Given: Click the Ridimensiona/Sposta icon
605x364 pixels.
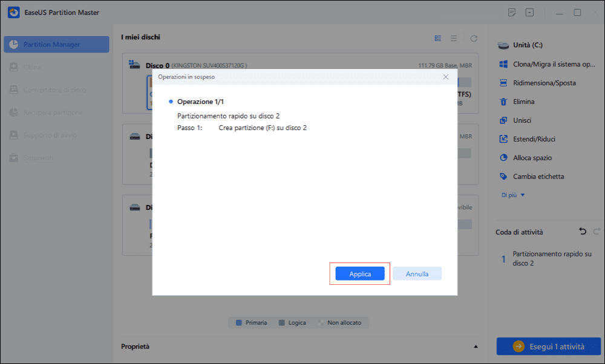Looking at the screenshot, I should click(x=503, y=83).
